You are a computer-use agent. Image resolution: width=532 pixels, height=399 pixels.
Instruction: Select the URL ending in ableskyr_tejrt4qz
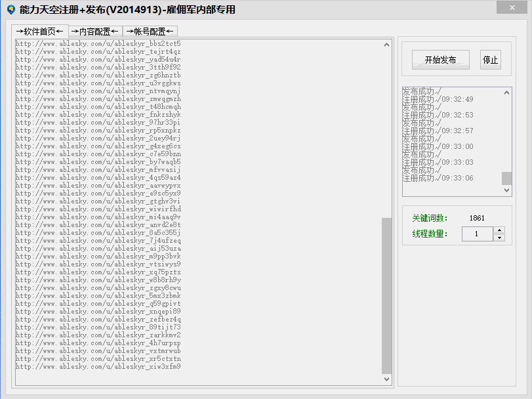98,51
